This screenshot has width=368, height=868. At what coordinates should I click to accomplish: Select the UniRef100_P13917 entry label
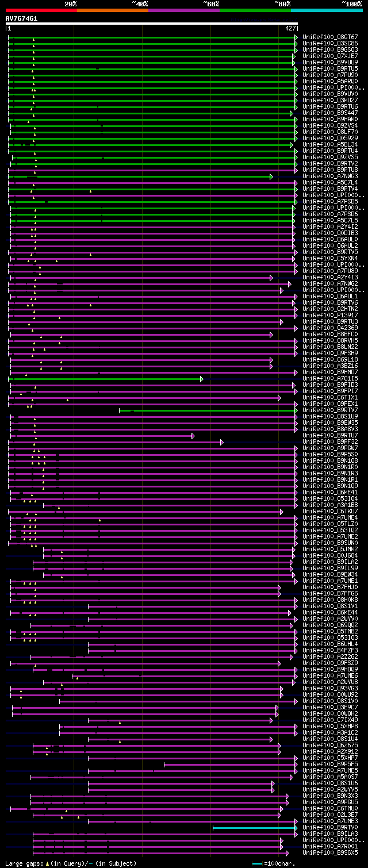[330, 315]
